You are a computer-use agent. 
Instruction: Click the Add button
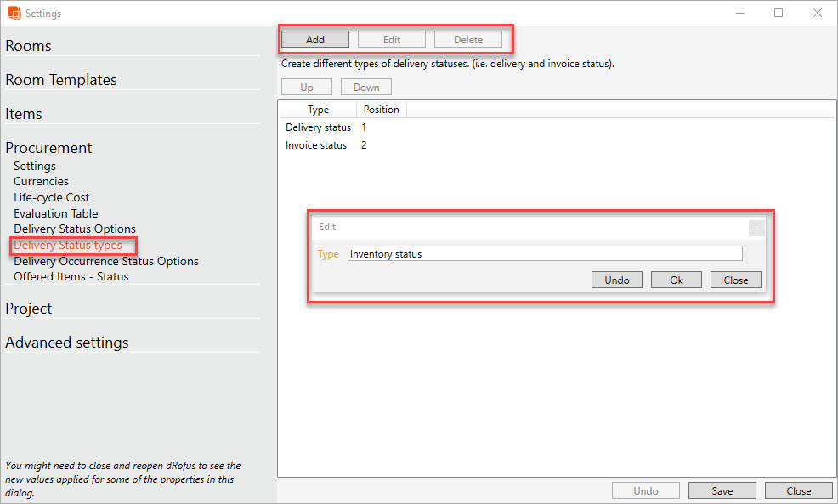(315, 39)
